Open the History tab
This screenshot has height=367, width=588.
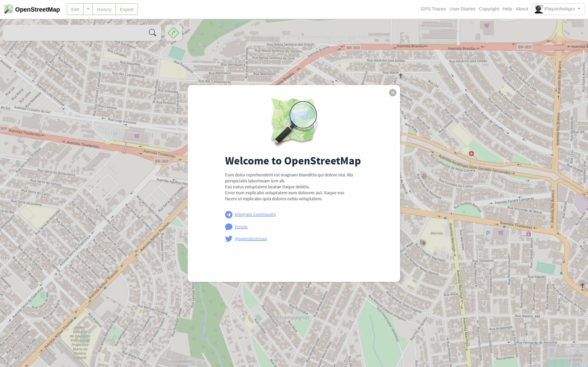pyautogui.click(x=104, y=9)
